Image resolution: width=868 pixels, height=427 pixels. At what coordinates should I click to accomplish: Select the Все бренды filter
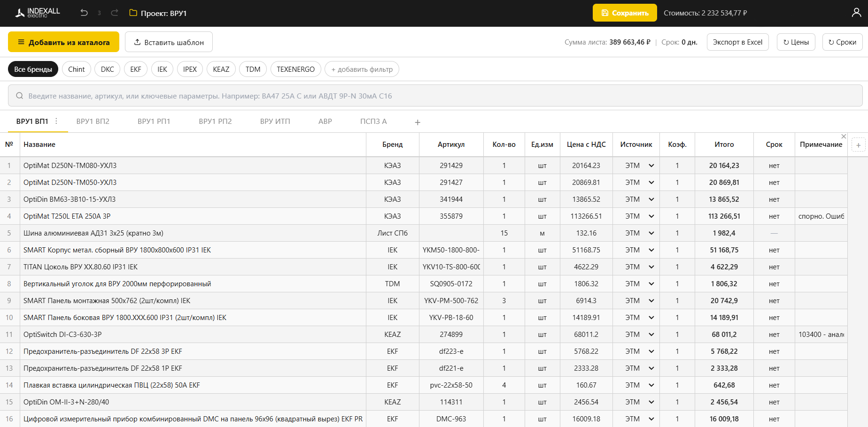[x=33, y=69]
